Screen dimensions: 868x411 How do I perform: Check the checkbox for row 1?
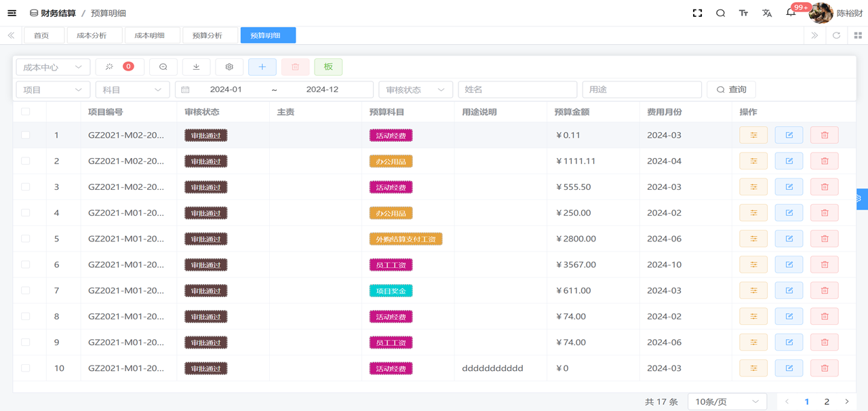point(26,136)
